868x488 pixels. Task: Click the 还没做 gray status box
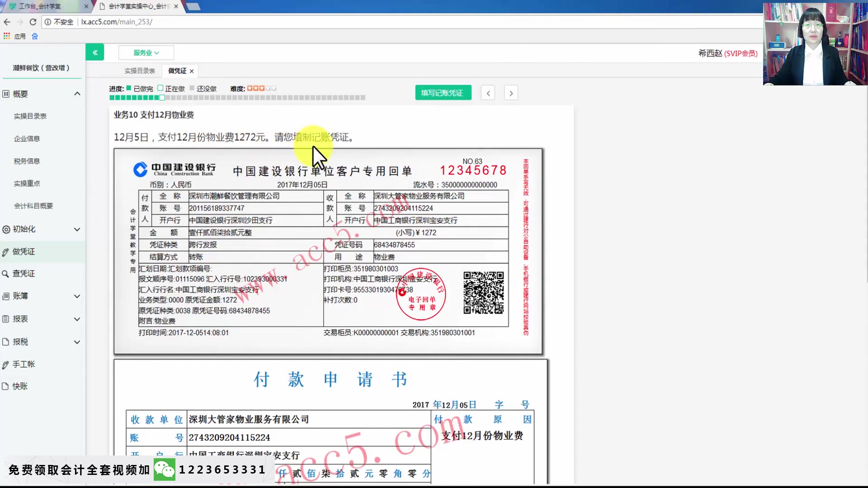(192, 88)
